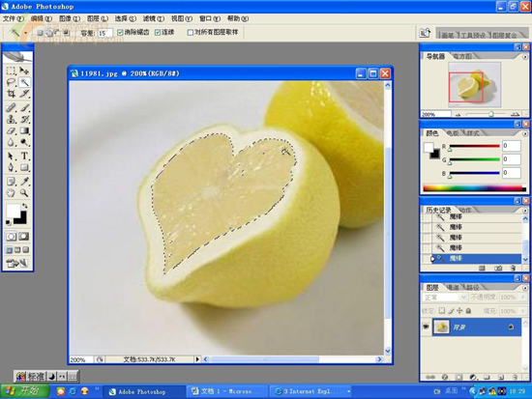Viewport: 532px width, 399px height.
Task: Select the Lasso tool
Action: coord(11,82)
